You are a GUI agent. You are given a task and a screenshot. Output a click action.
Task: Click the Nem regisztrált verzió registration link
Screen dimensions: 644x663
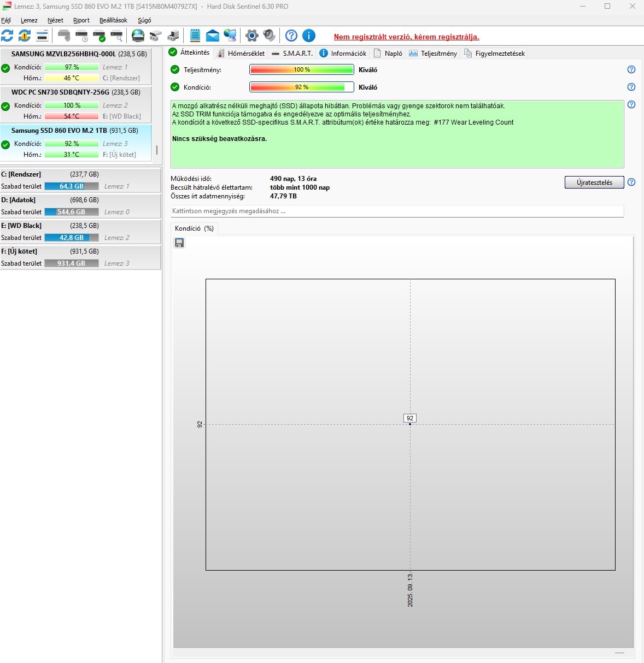click(x=406, y=37)
